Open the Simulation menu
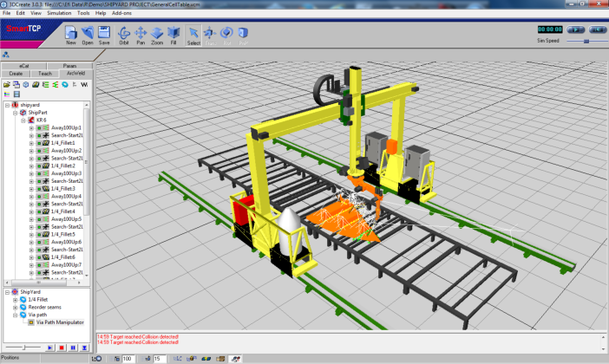The width and height of the screenshot is (609, 364). (58, 14)
